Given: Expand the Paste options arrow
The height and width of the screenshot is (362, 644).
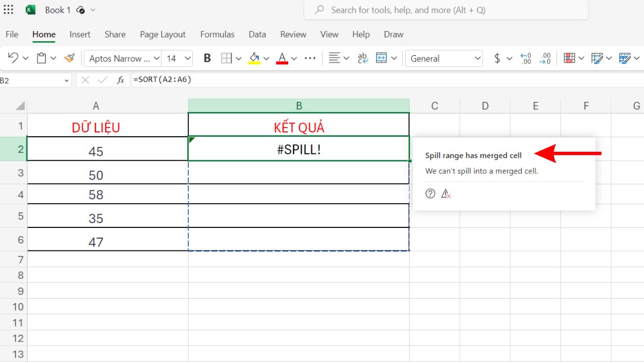Looking at the screenshot, I should coord(54,58).
